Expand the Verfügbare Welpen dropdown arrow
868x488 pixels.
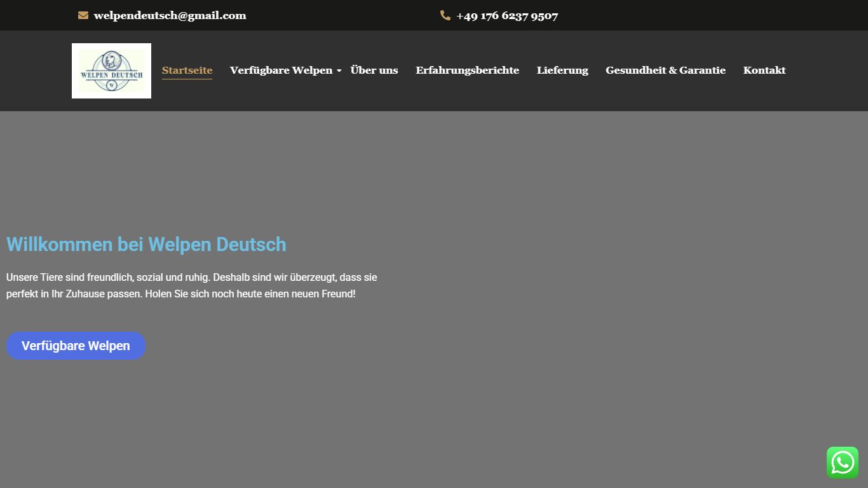tap(339, 71)
